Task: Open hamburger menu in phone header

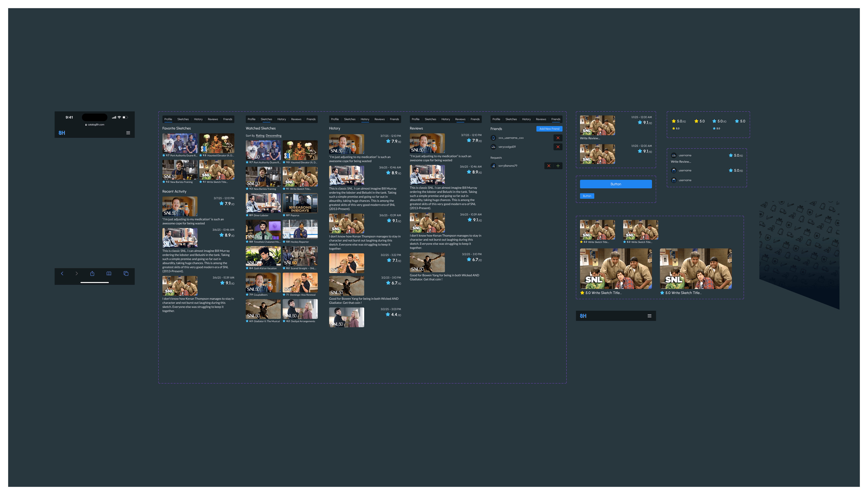Action: point(128,133)
